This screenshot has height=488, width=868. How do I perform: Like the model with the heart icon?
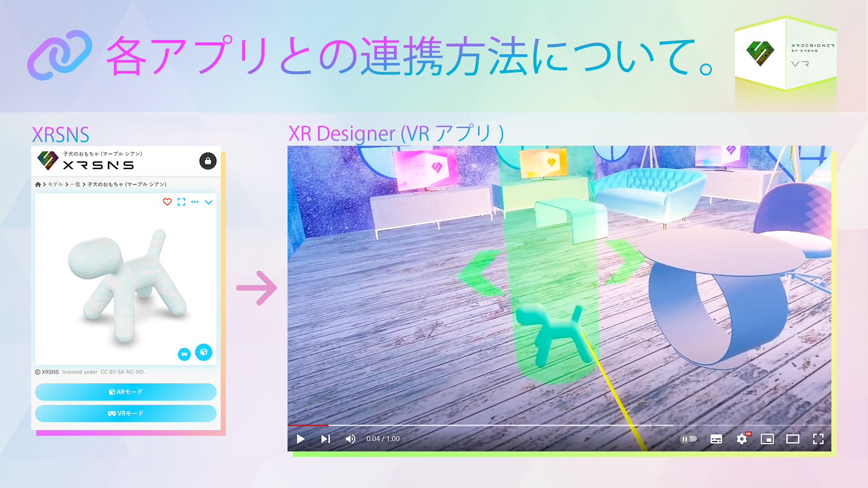[167, 202]
